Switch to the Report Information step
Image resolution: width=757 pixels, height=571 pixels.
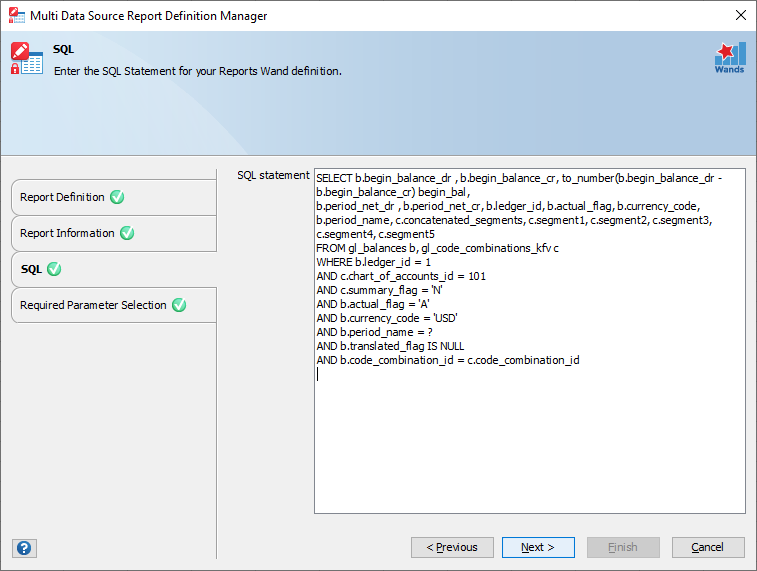(114, 234)
